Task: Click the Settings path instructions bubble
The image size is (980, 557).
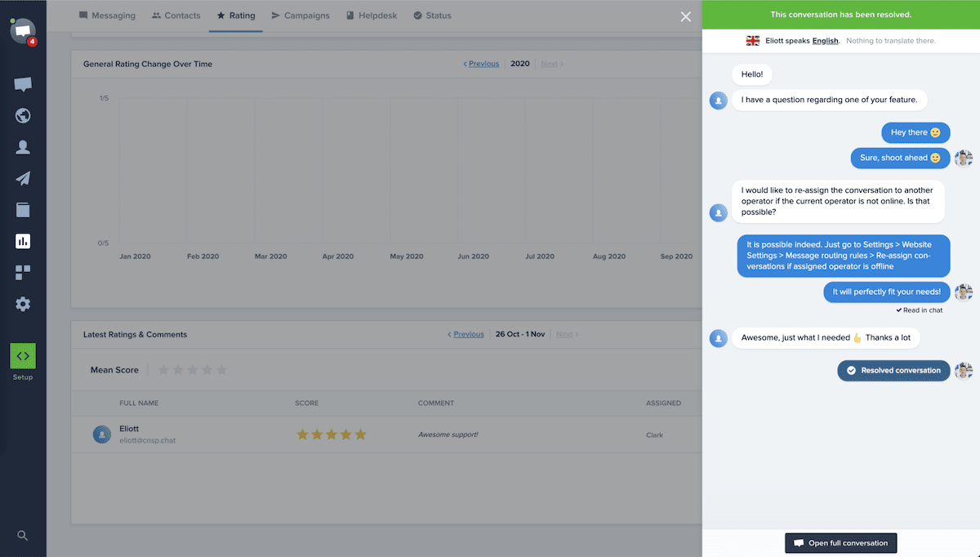Action: (844, 256)
